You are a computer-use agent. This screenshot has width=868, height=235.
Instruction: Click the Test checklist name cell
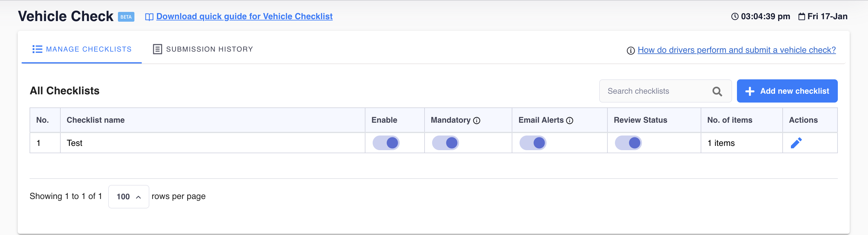tap(212, 143)
